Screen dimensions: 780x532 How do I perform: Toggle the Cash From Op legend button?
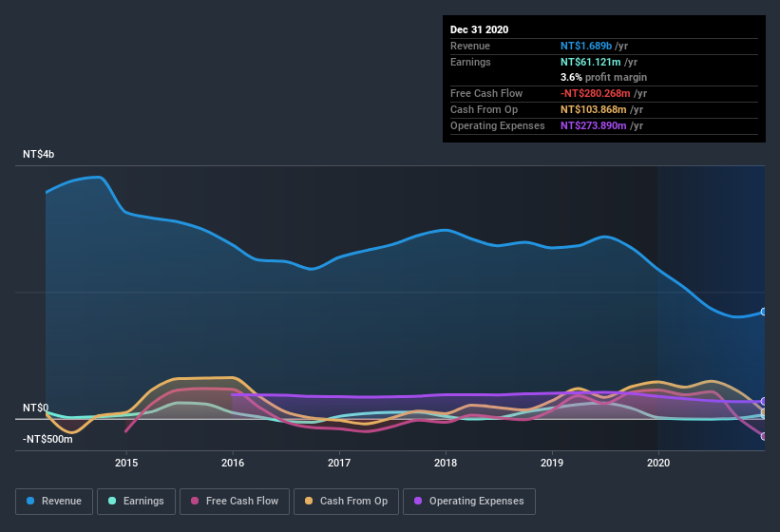tap(346, 502)
